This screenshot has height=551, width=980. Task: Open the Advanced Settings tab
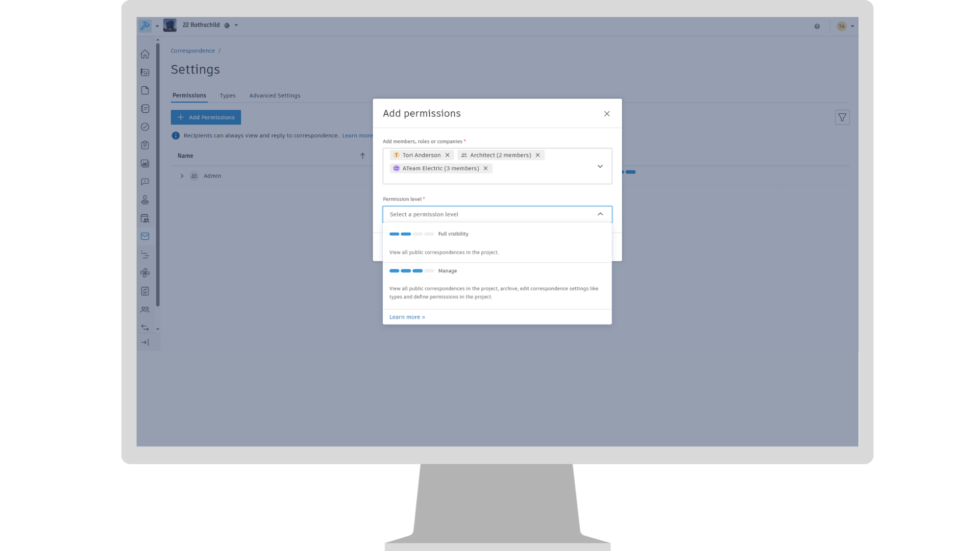(275, 95)
